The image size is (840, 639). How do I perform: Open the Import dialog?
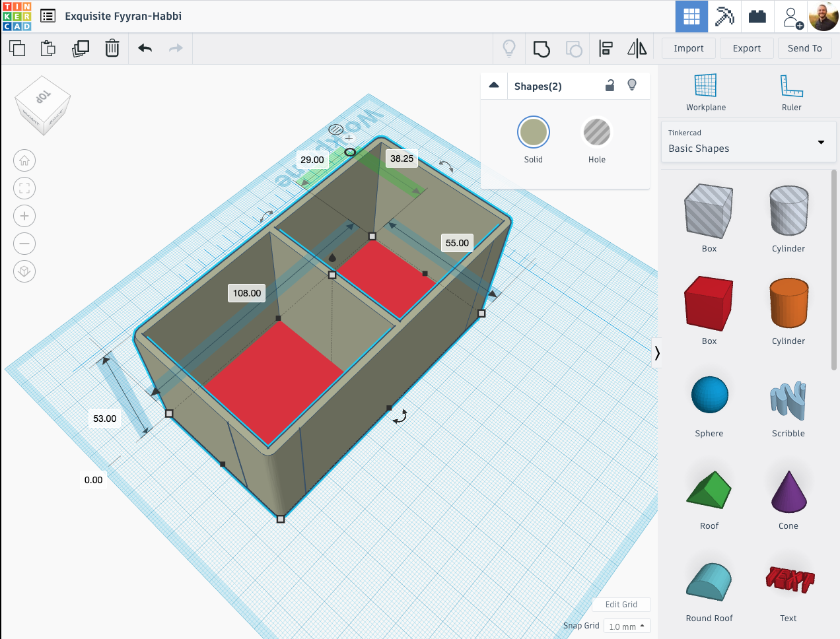(689, 48)
